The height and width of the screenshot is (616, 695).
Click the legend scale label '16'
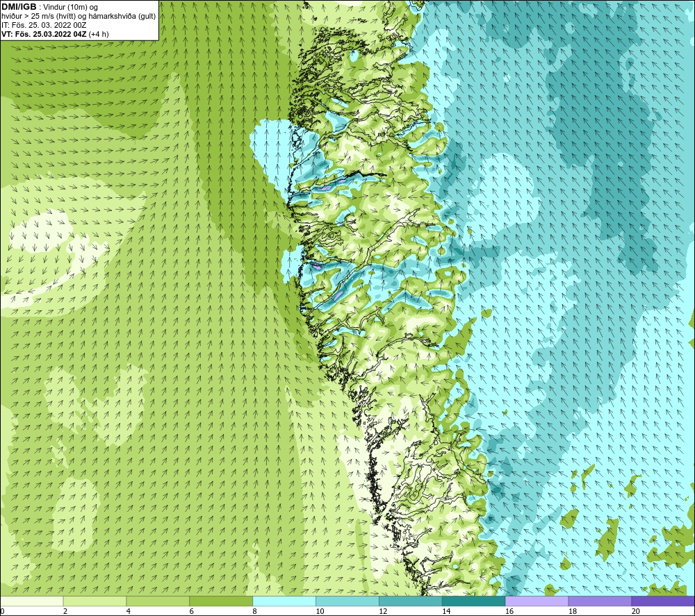509,611
